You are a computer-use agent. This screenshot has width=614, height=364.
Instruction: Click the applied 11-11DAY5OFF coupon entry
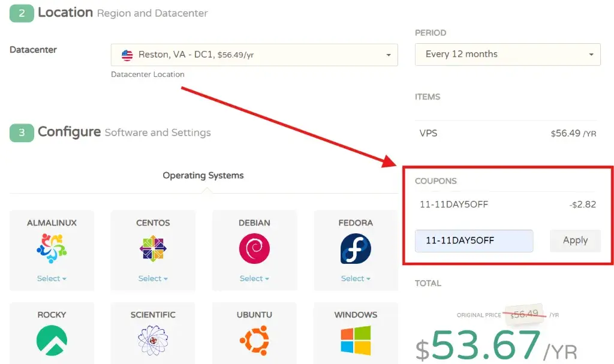[x=454, y=204]
